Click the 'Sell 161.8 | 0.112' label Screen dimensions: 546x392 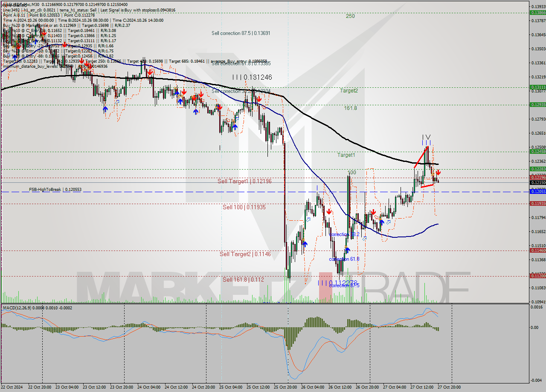click(x=243, y=280)
